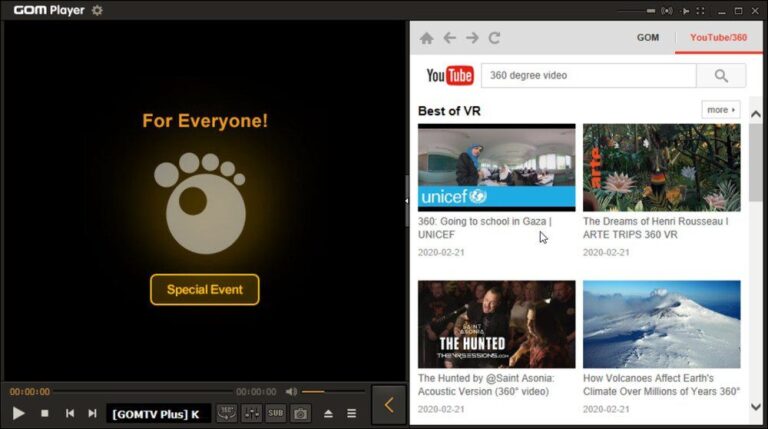Open the equalizer control panel icon
The width and height of the screenshot is (768, 429).
[x=251, y=413]
